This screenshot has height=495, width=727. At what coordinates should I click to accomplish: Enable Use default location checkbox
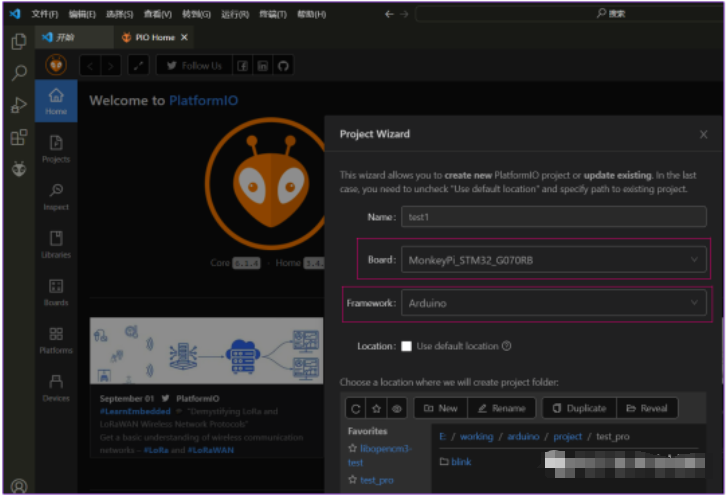(406, 346)
